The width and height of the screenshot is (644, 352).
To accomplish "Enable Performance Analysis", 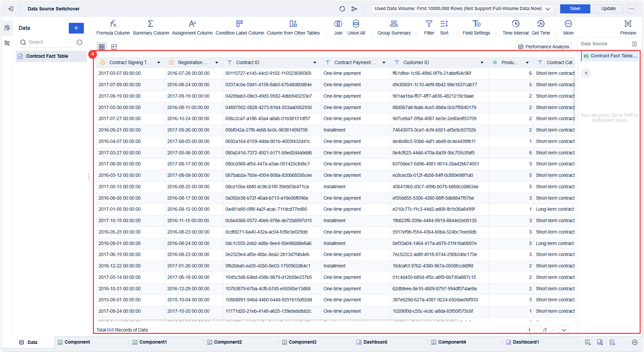I will click(544, 46).
